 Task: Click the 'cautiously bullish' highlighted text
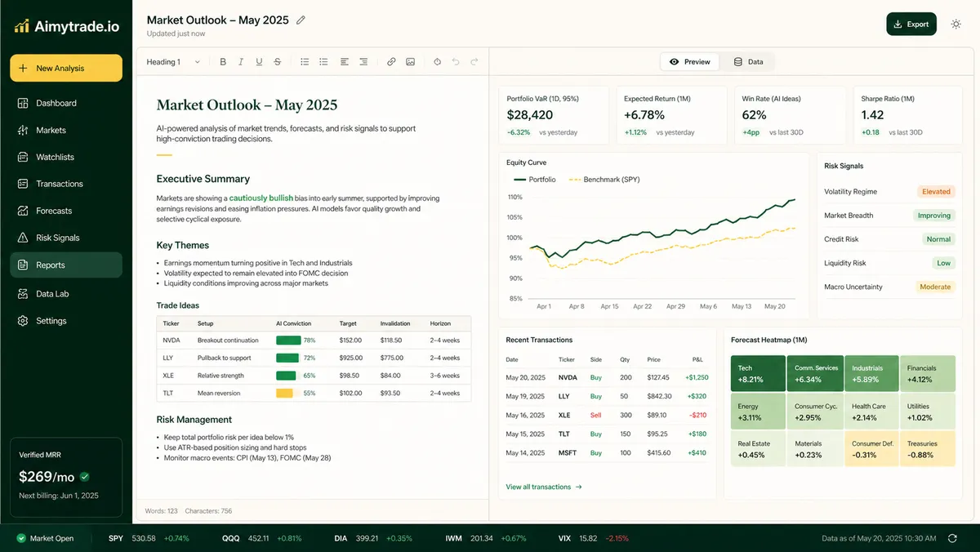261,198
